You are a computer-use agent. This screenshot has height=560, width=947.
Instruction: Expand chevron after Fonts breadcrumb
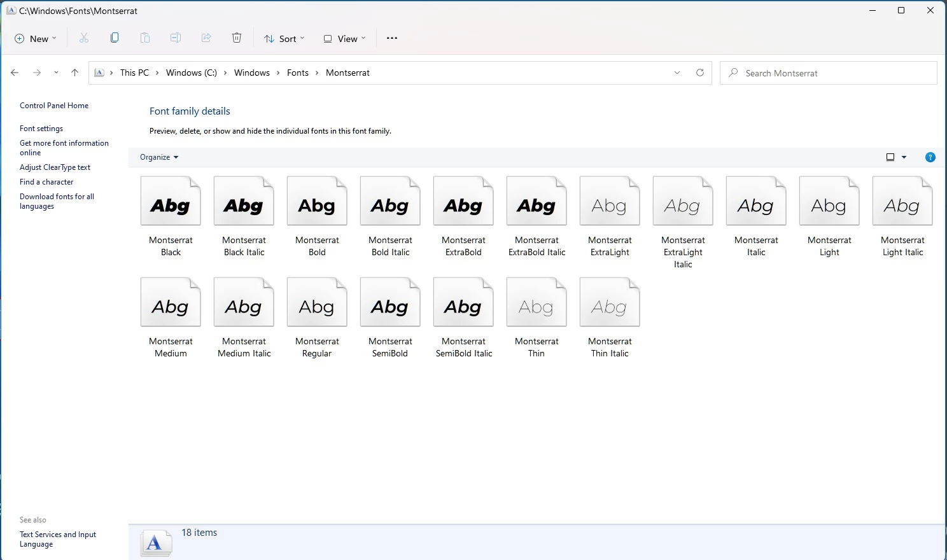click(317, 73)
